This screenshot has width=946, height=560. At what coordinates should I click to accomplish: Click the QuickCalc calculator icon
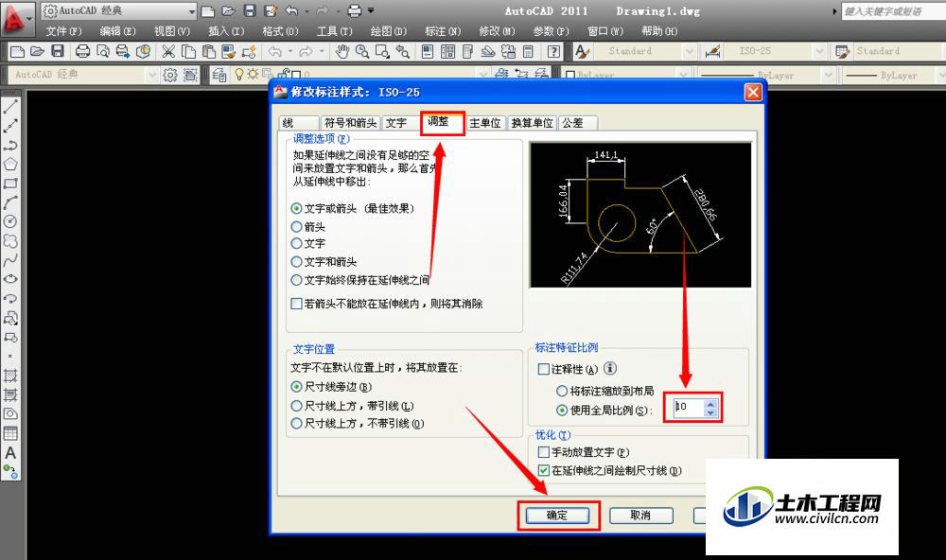coord(528,51)
